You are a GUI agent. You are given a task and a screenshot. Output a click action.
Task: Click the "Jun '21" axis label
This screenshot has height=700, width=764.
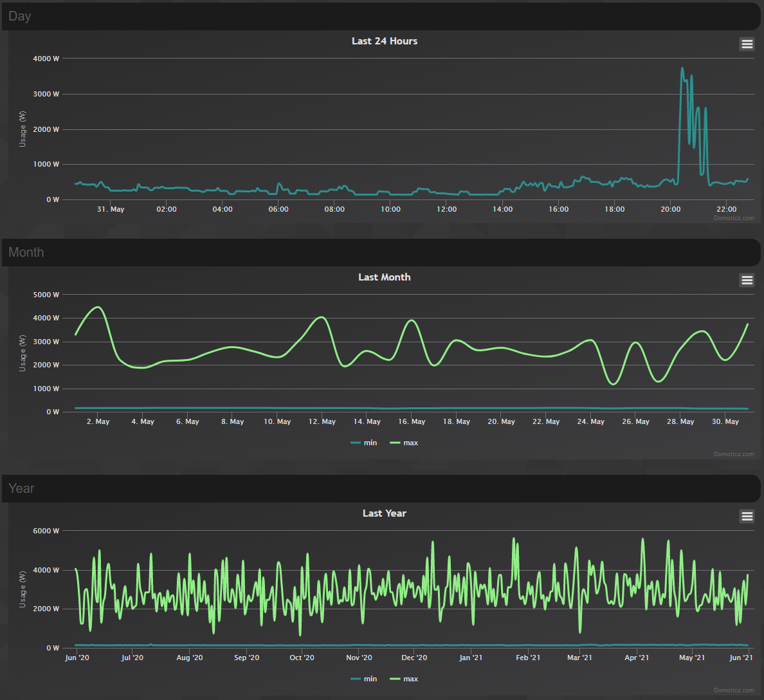741,658
